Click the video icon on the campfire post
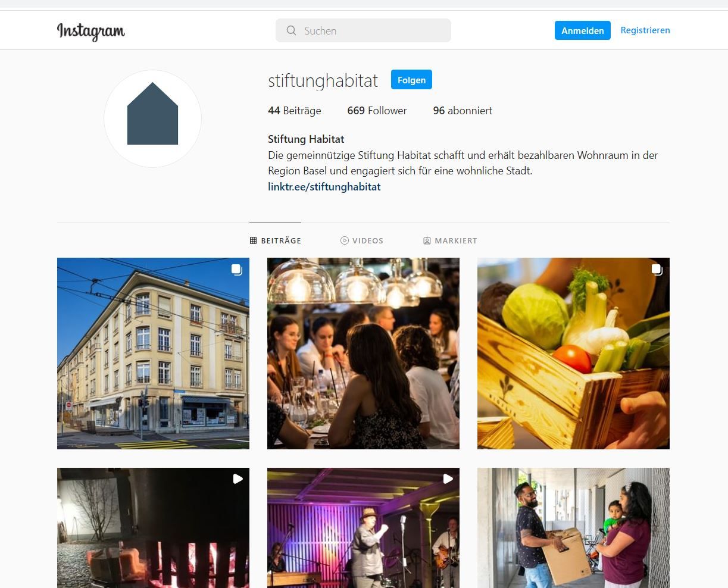 pos(238,479)
